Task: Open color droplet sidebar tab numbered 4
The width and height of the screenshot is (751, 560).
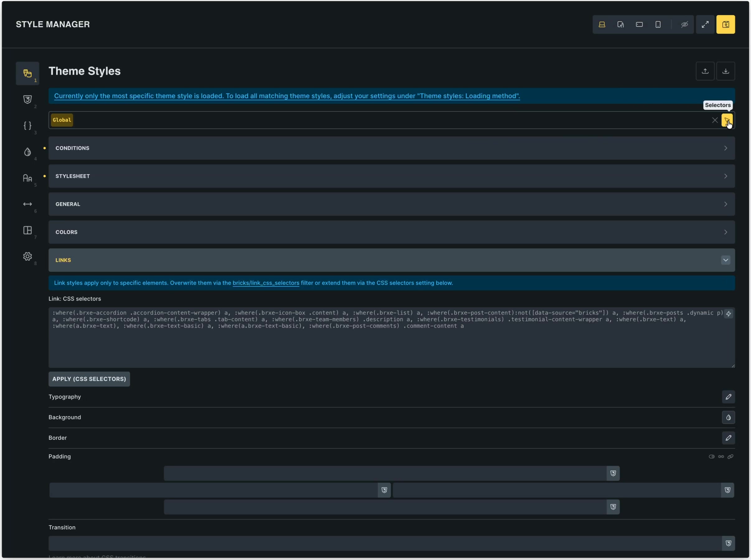Action: [27, 152]
